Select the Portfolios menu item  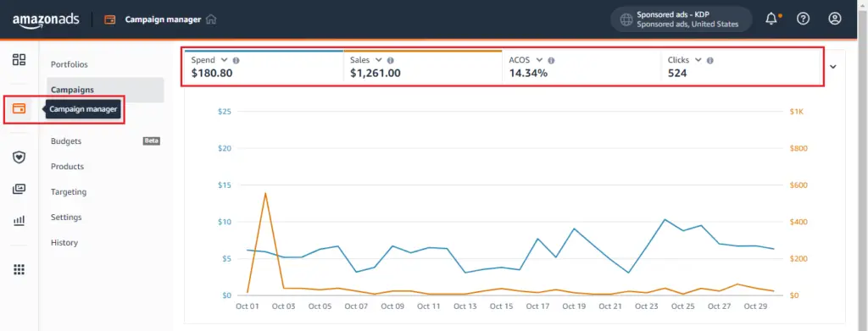click(70, 64)
